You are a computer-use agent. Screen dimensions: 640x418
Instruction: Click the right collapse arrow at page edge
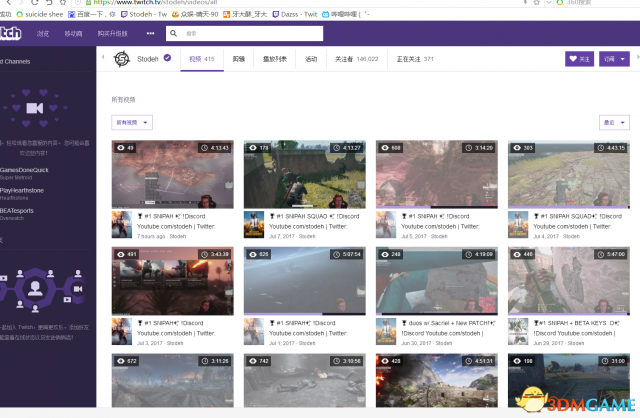638,57
